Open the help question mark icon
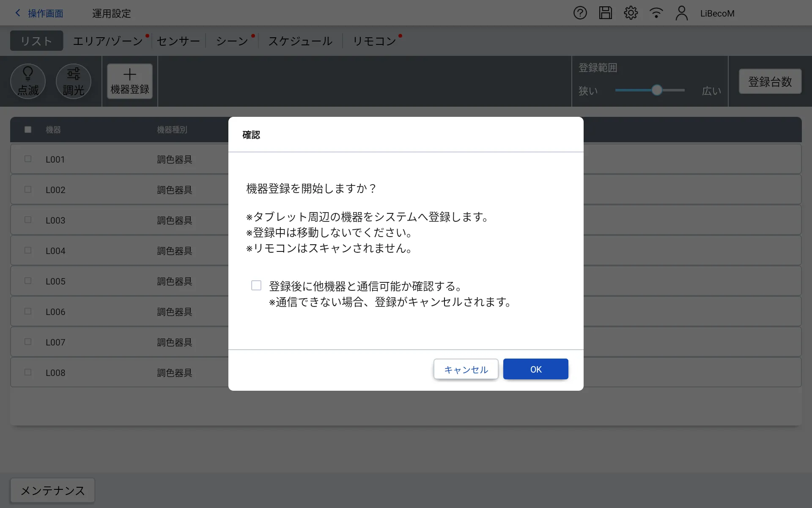 [x=580, y=13]
